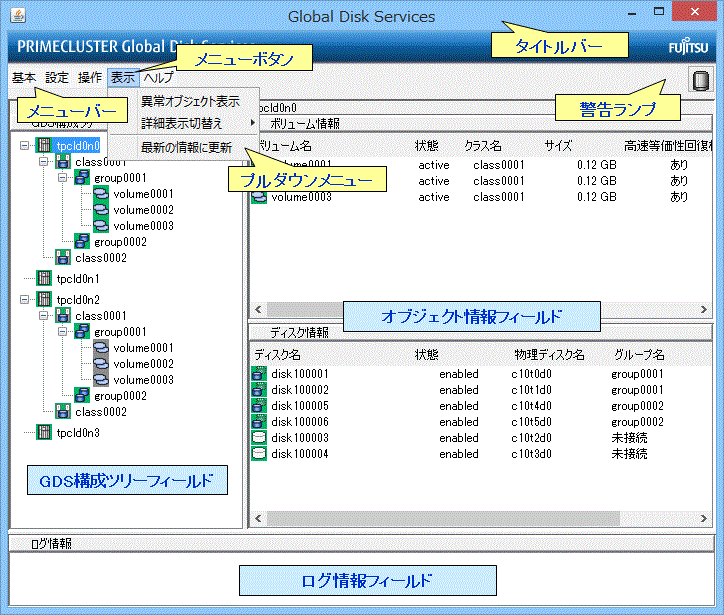
Task: Choose 最新の情報に更新 menu entry
Action: [x=186, y=147]
